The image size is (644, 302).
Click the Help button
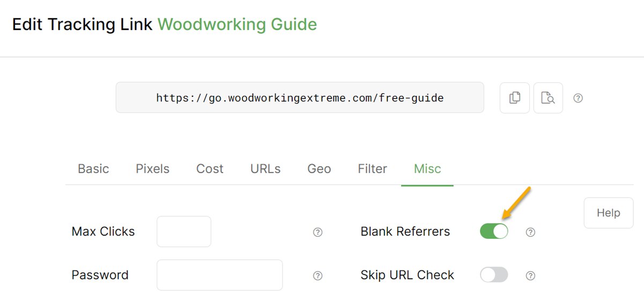[608, 213]
